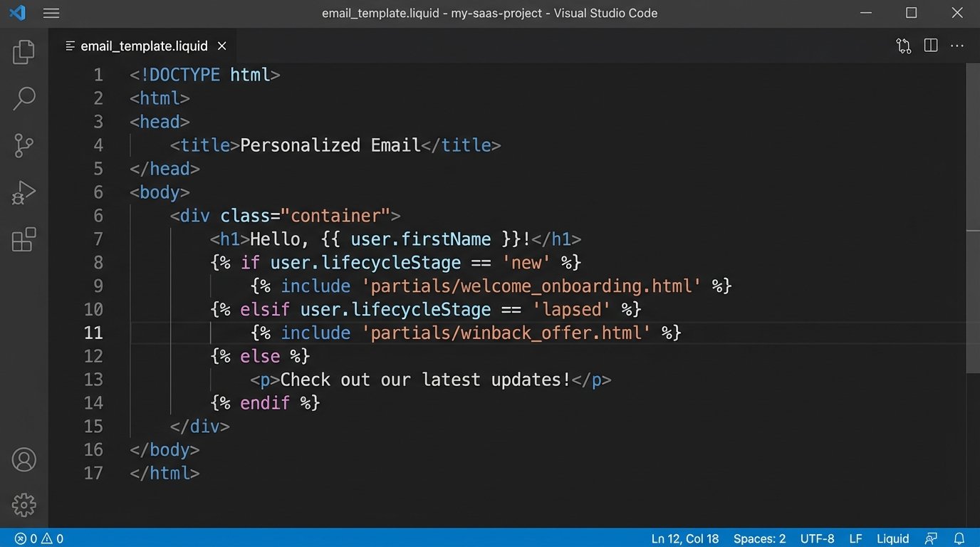Open the Split Editor icon
980x547 pixels.
tap(930, 45)
